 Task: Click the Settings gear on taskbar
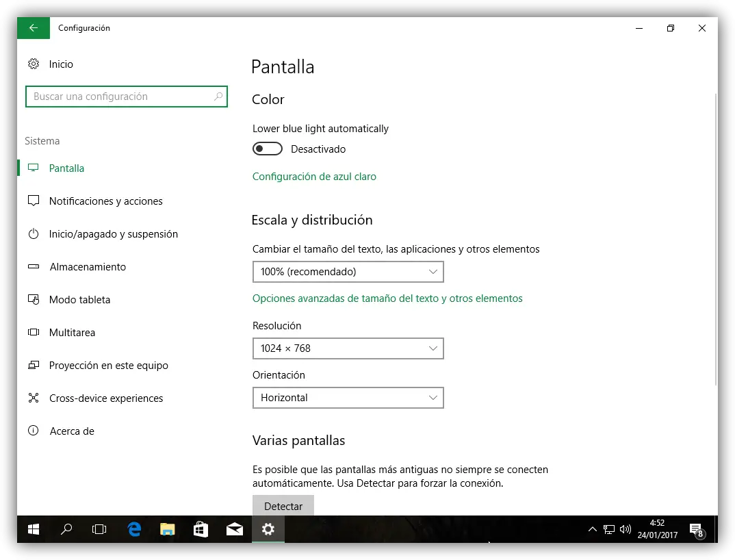click(x=268, y=529)
